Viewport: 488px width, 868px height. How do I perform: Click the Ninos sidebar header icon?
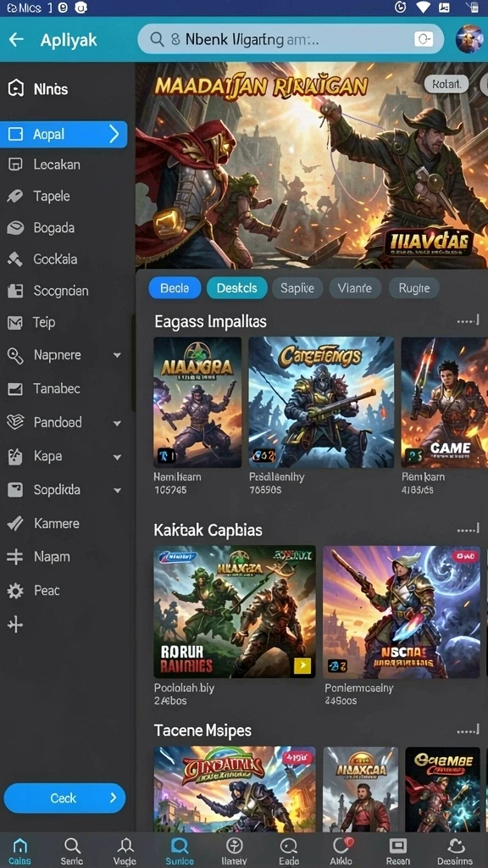click(15, 88)
